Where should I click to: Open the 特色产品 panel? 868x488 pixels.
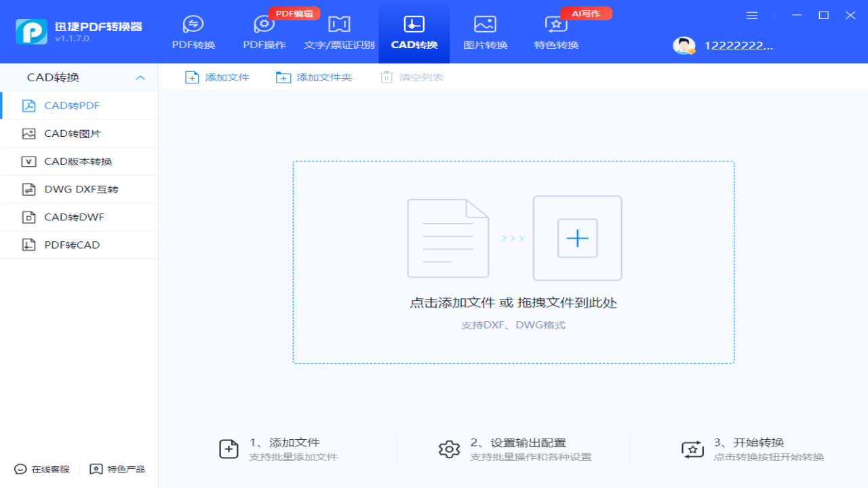(x=117, y=468)
